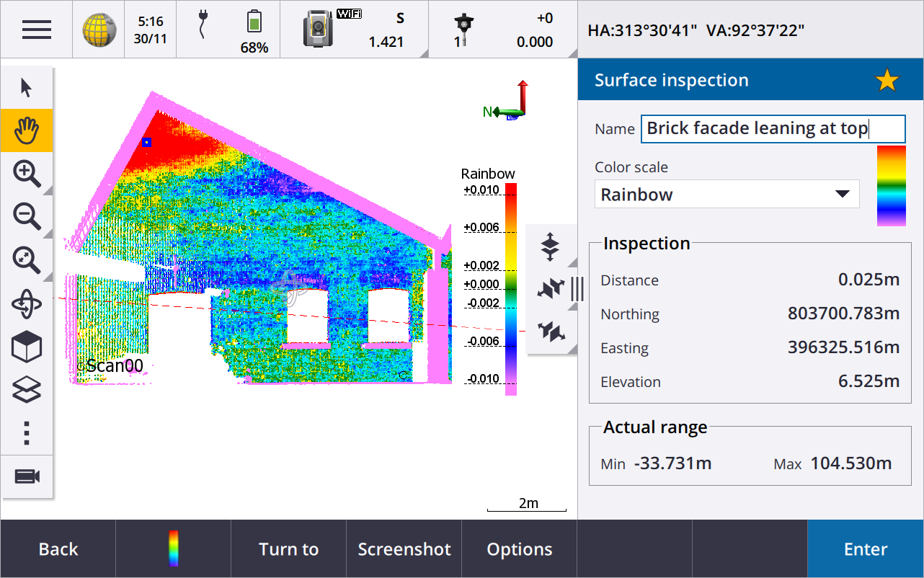The height and width of the screenshot is (578, 924).
Task: Click the rainbow color softkey
Action: 173,549
